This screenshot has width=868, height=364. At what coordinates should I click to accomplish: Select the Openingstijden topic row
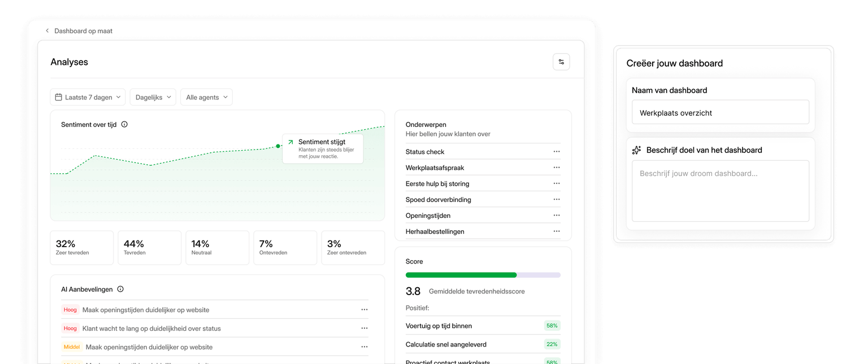428,216
